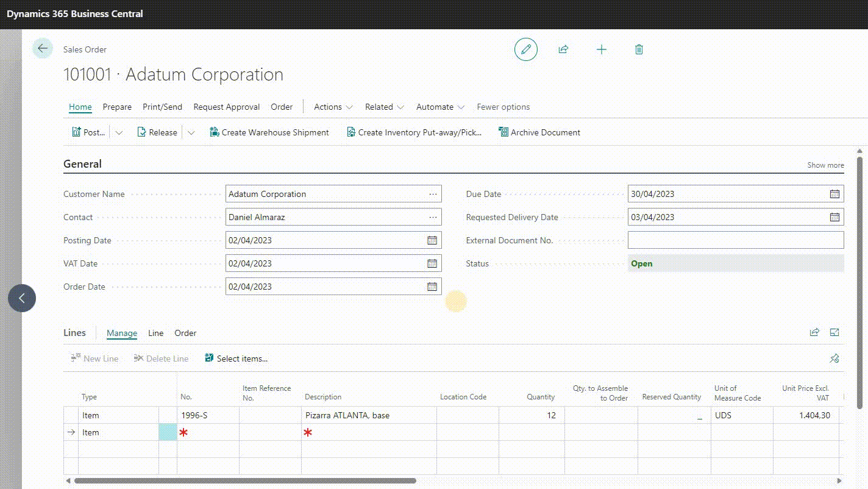Click the External Document No. field

pos(735,240)
